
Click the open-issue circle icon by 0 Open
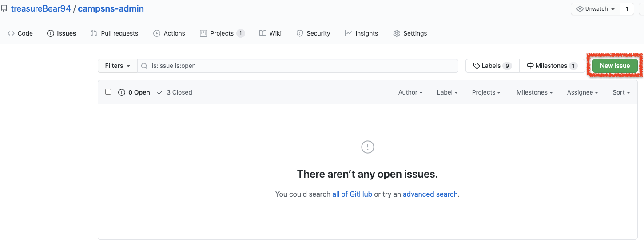[122, 92]
